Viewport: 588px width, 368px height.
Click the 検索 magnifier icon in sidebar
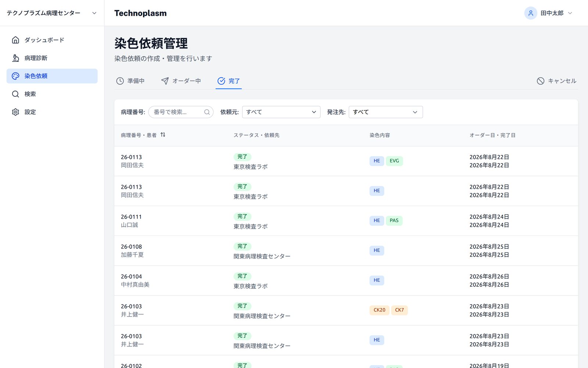15,94
